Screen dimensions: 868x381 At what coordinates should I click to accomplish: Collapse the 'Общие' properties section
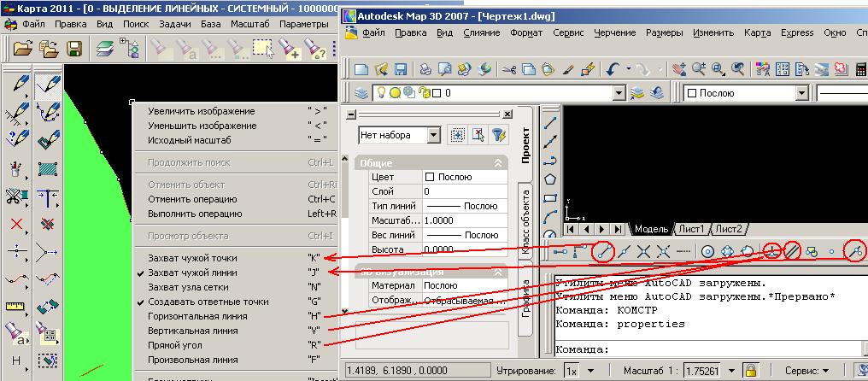498,163
